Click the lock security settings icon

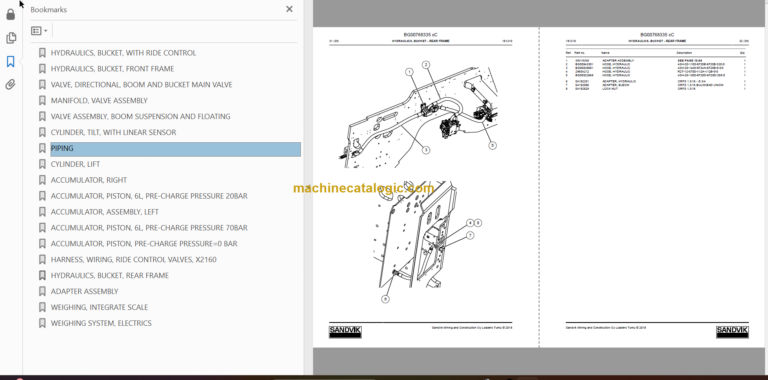tap(10, 15)
